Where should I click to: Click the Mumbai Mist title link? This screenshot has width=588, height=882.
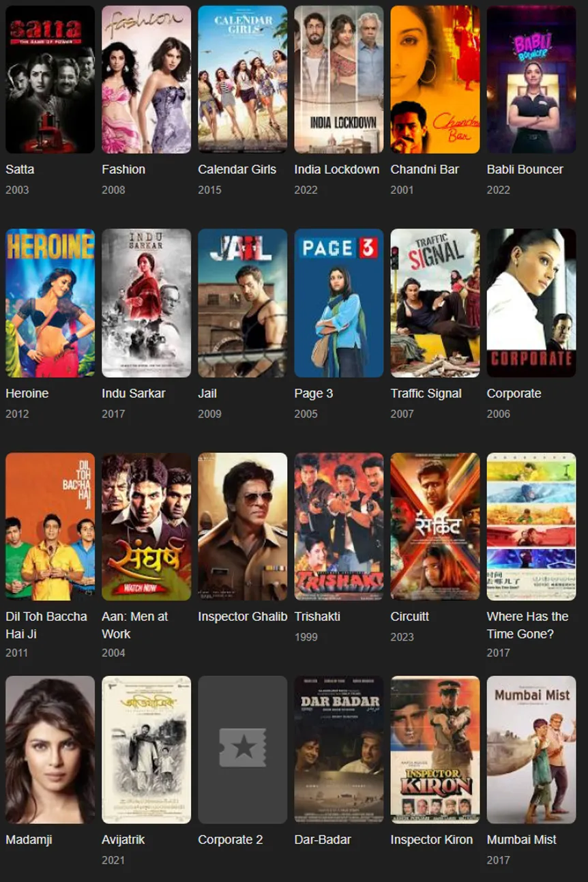pyautogui.click(x=521, y=840)
